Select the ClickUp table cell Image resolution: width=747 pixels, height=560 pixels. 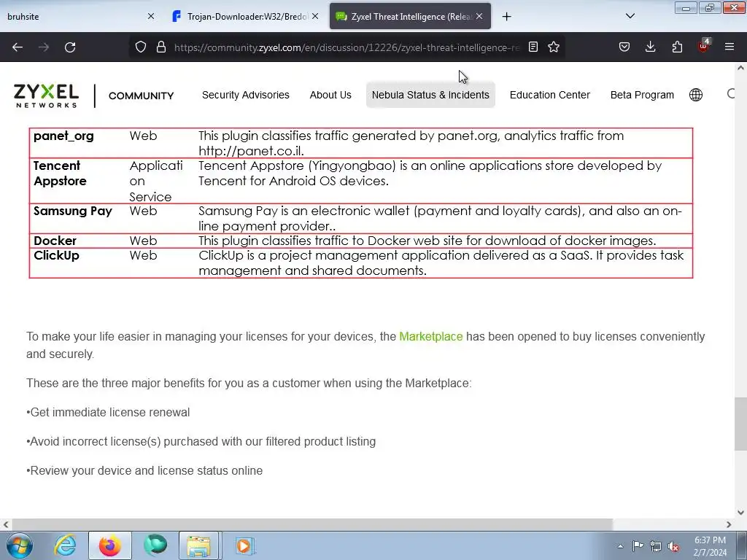pyautogui.click(x=56, y=256)
